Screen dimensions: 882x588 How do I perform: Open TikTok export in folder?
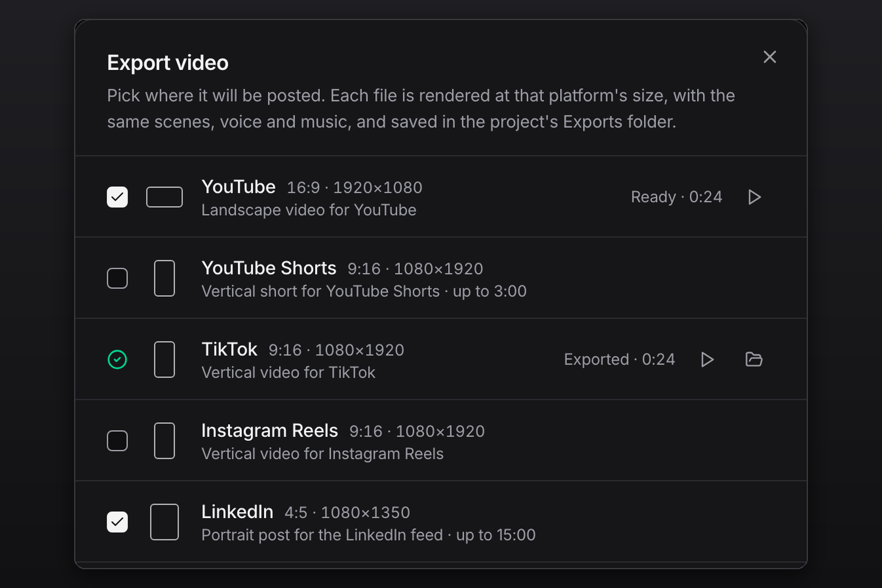click(x=754, y=359)
